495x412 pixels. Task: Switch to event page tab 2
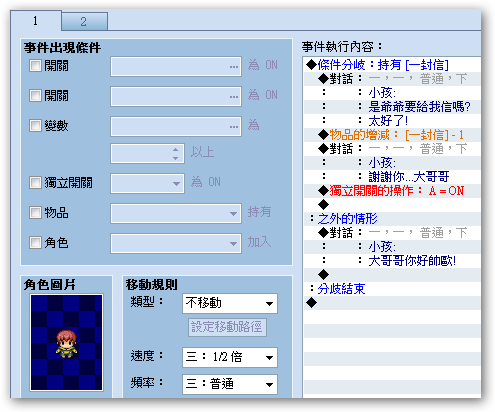(84, 22)
